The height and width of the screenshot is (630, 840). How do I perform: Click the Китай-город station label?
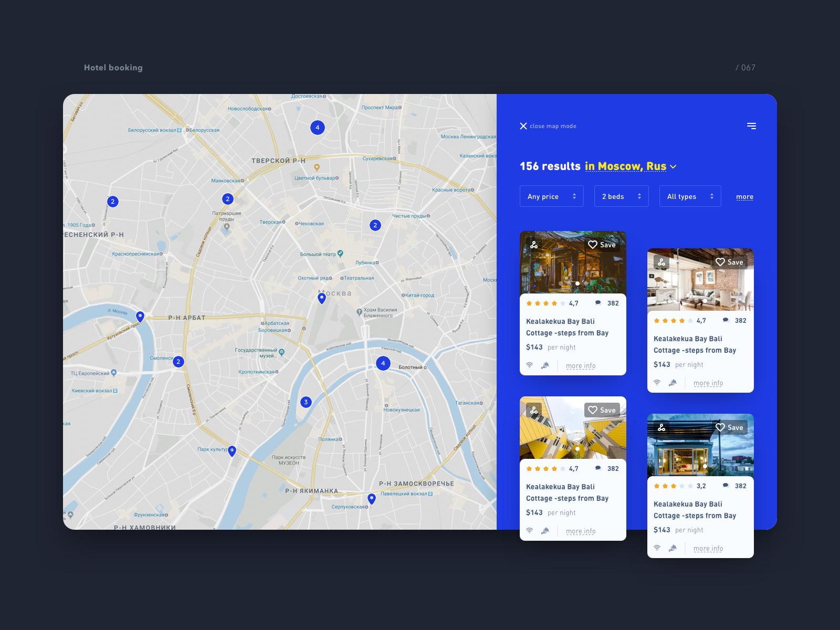coord(419,295)
